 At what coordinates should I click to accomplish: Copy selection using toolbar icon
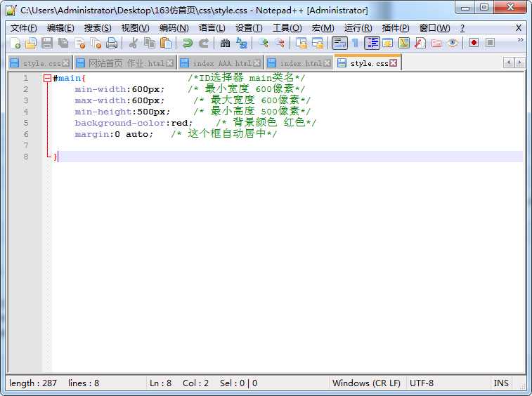150,43
